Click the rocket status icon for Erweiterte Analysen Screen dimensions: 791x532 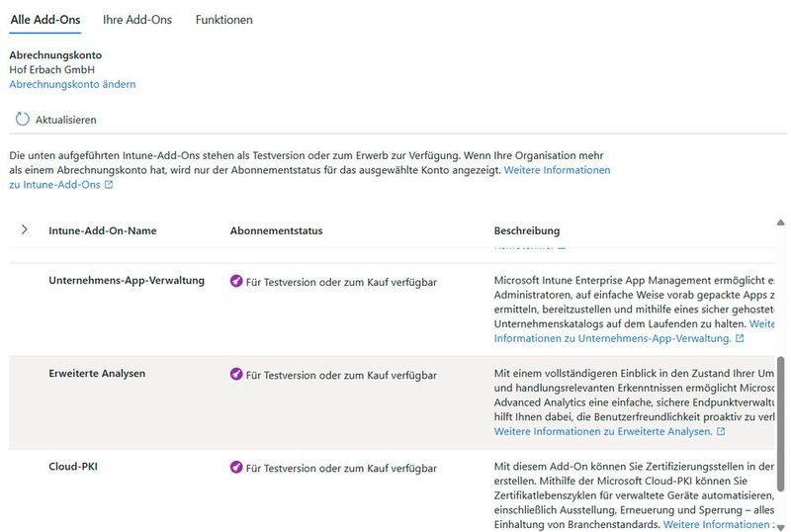pyautogui.click(x=236, y=374)
